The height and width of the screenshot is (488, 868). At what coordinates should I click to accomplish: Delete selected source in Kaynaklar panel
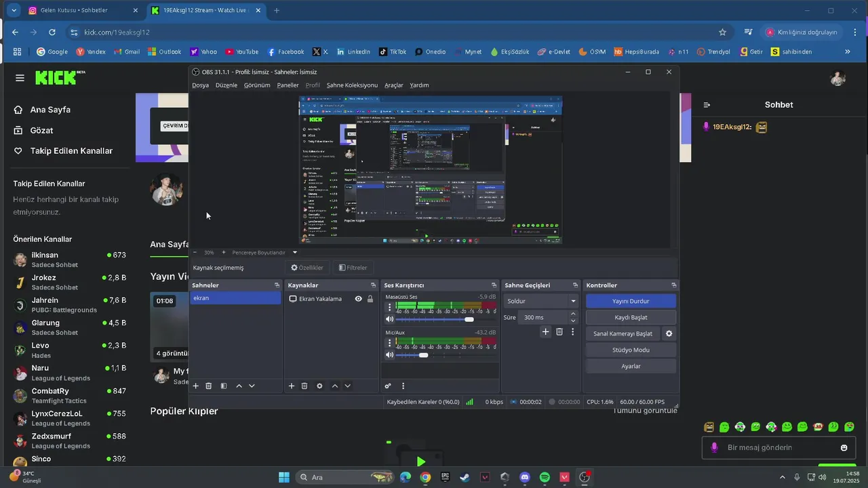(304, 386)
